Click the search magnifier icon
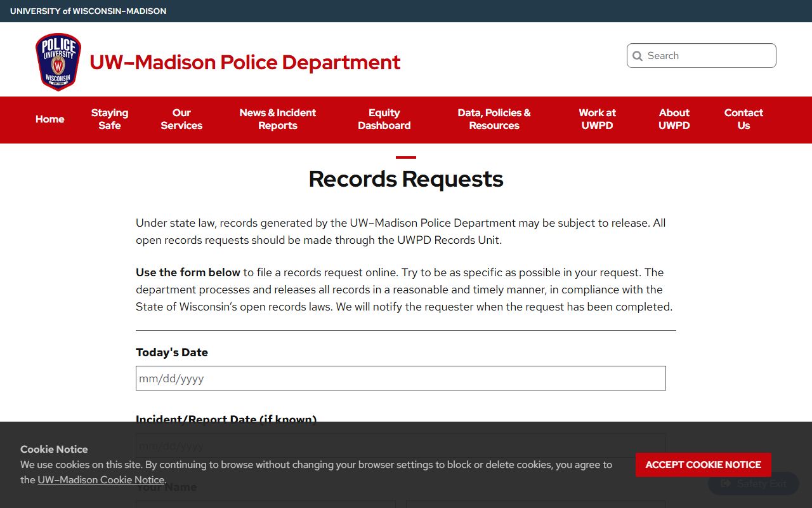This screenshot has height=508, width=812. [x=638, y=56]
